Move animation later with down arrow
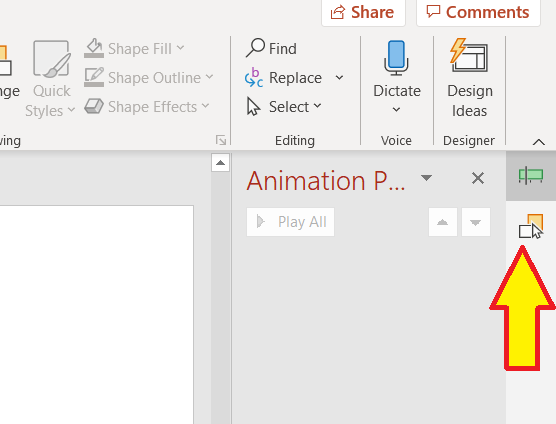The image size is (556, 424). click(476, 222)
